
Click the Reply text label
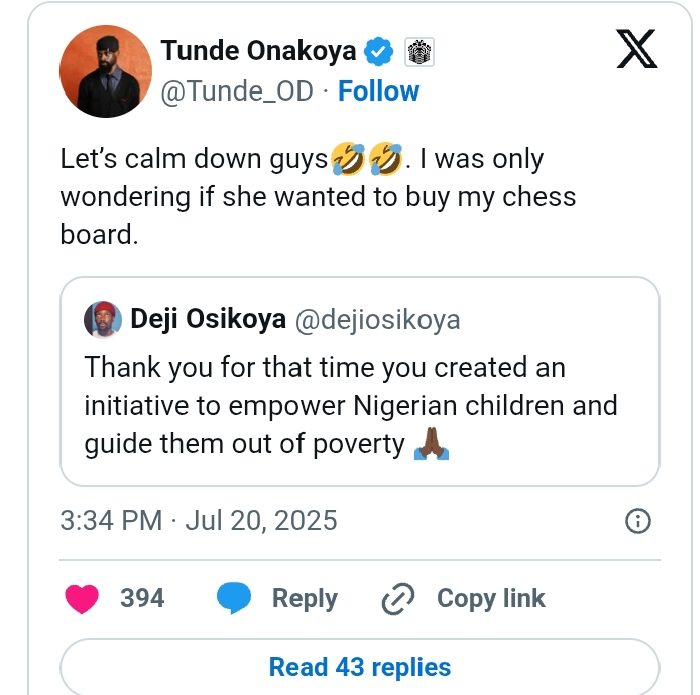(x=304, y=599)
